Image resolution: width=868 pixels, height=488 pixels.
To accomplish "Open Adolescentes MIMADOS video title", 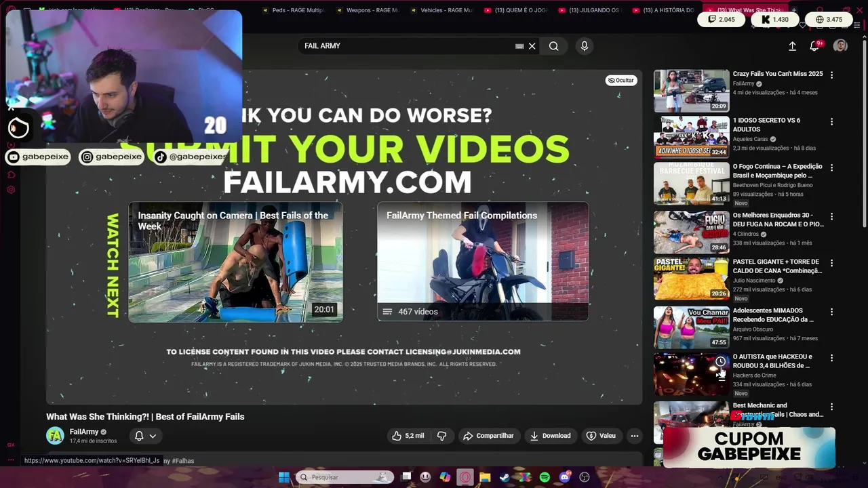I will coord(773,315).
